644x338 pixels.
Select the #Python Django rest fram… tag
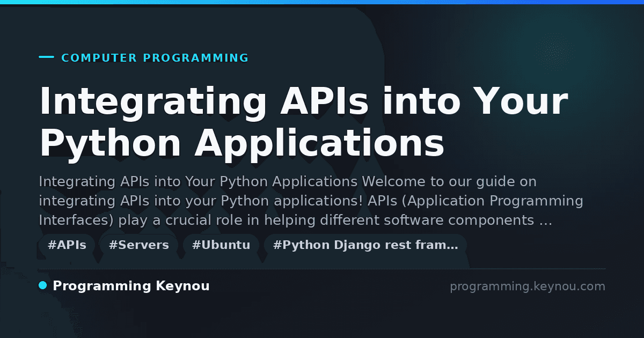pos(365,245)
